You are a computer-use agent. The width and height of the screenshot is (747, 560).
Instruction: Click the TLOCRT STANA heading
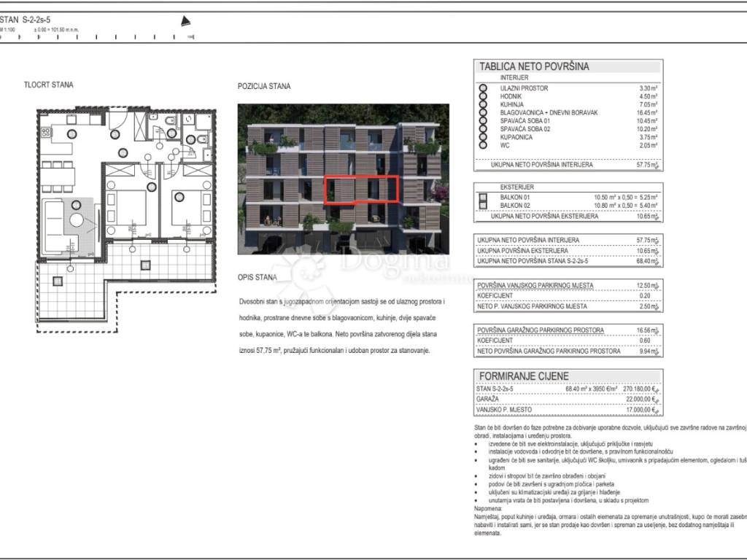[48, 85]
